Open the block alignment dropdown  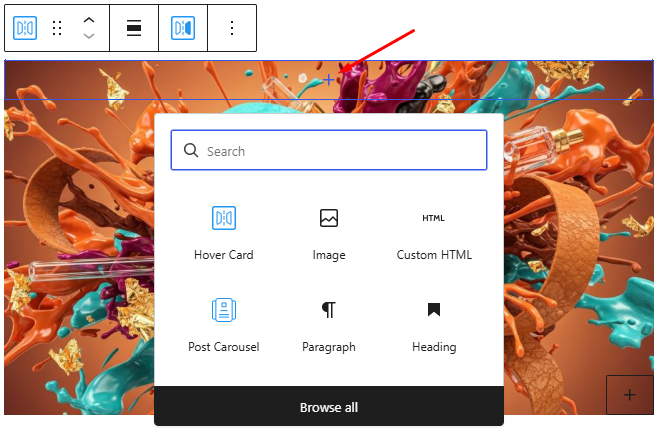tap(134, 28)
